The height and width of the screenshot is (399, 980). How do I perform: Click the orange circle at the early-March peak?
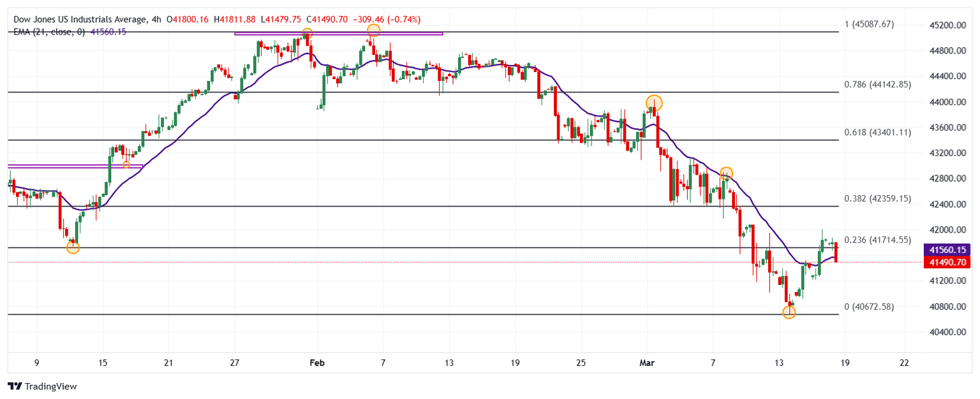(x=654, y=102)
